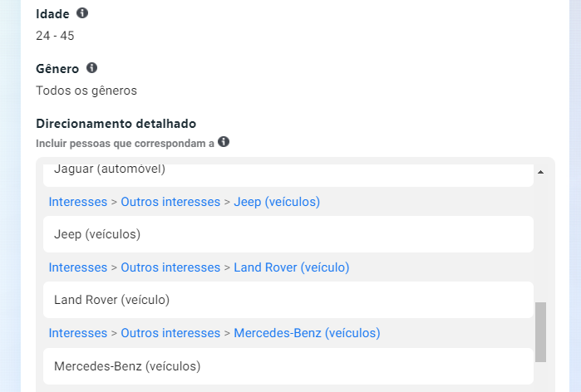Click the info icon next to Idade
Viewport: 581px width, 392px height.
82,13
